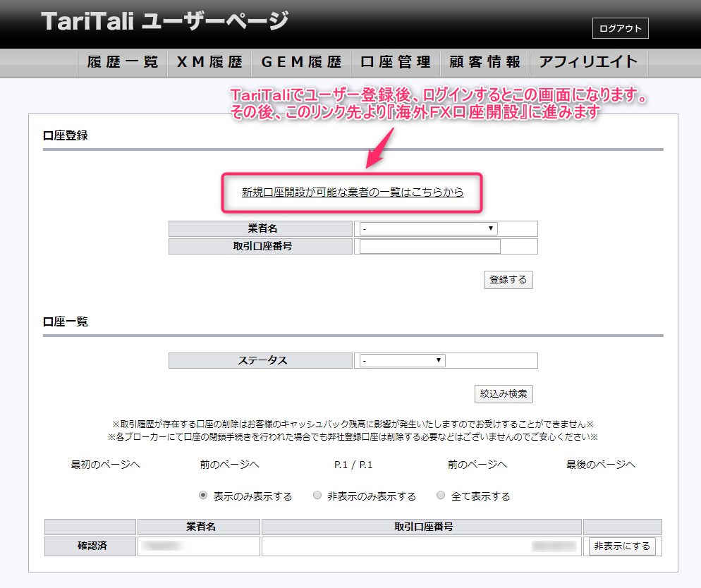Open the GEM履歴 menu tab

301,62
